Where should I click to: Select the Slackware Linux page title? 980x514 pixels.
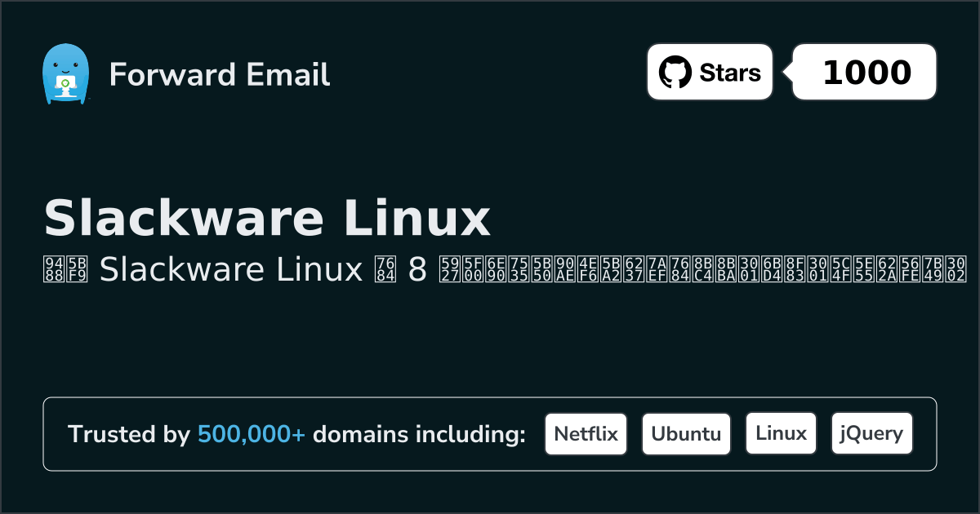click(268, 217)
